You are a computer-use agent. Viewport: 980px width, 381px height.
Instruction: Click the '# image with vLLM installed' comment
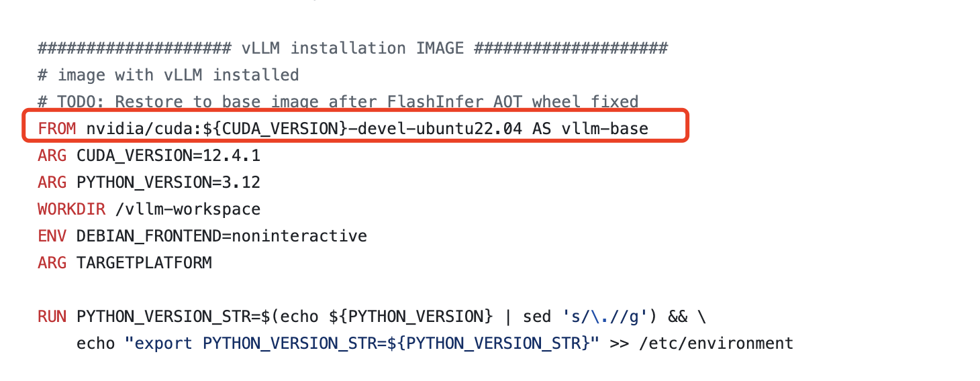(x=168, y=75)
